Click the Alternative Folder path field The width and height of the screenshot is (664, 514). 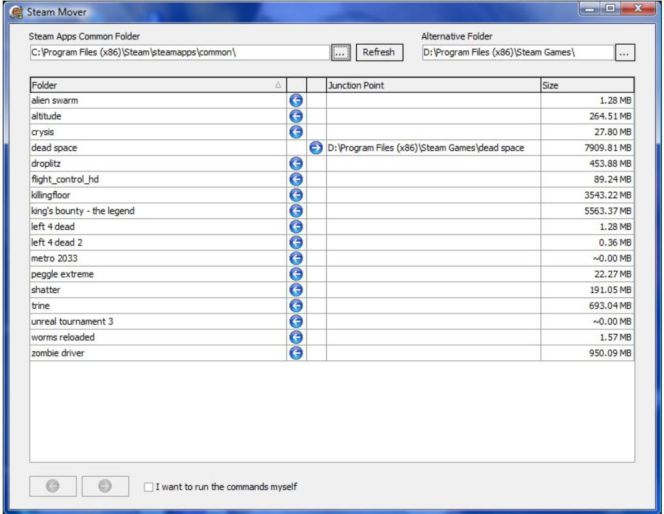[x=518, y=53]
